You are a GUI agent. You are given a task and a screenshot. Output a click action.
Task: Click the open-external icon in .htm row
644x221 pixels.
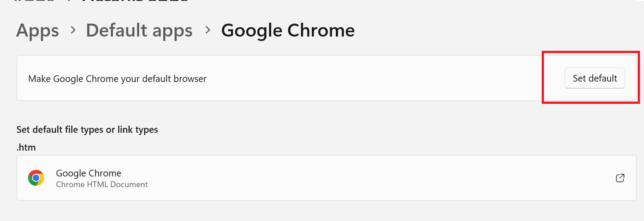tap(620, 178)
